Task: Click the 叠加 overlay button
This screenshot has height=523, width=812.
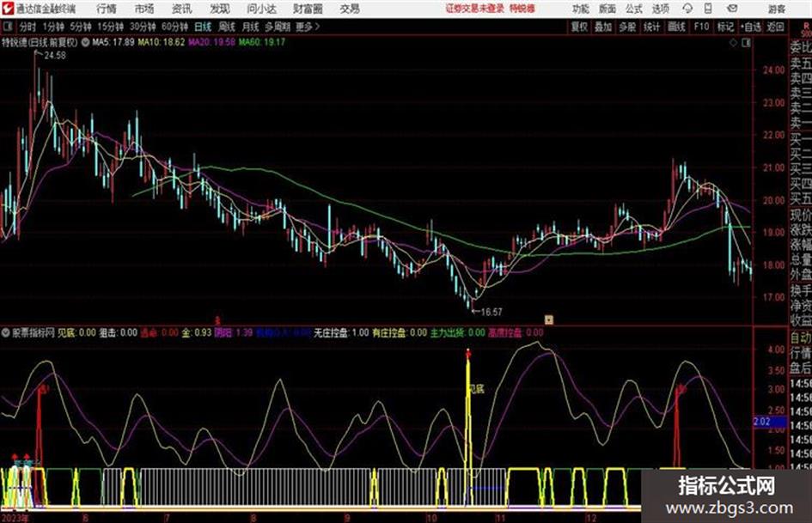Action: tap(603, 27)
